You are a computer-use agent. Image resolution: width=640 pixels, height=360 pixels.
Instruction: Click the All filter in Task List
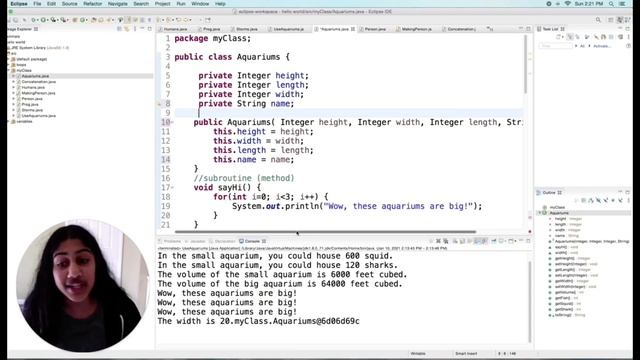click(582, 46)
